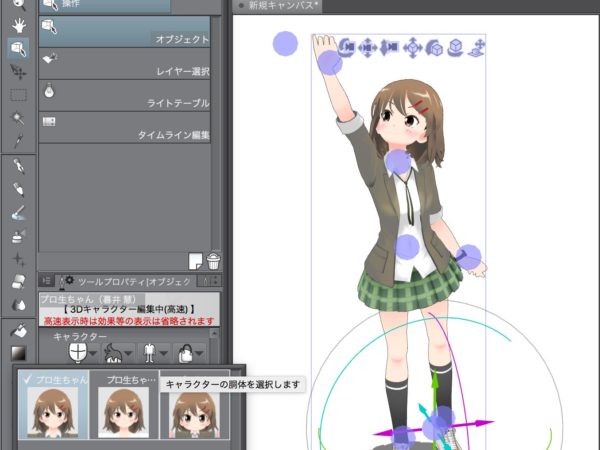This screenshot has height=450, width=600.
Task: Choose the ライトテーブル sub tool
Action: (x=124, y=96)
